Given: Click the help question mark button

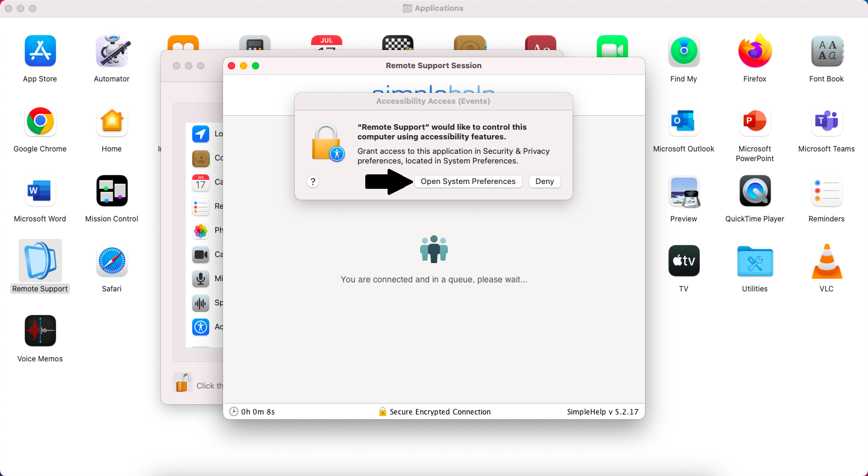Looking at the screenshot, I should pyautogui.click(x=312, y=182).
